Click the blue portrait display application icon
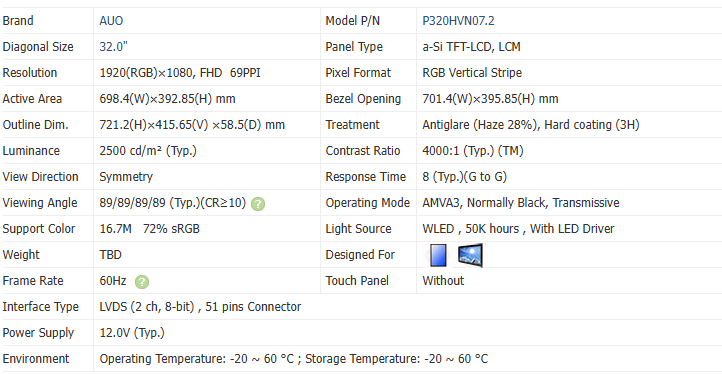Viewport: 722px width, 374px height. (x=438, y=255)
